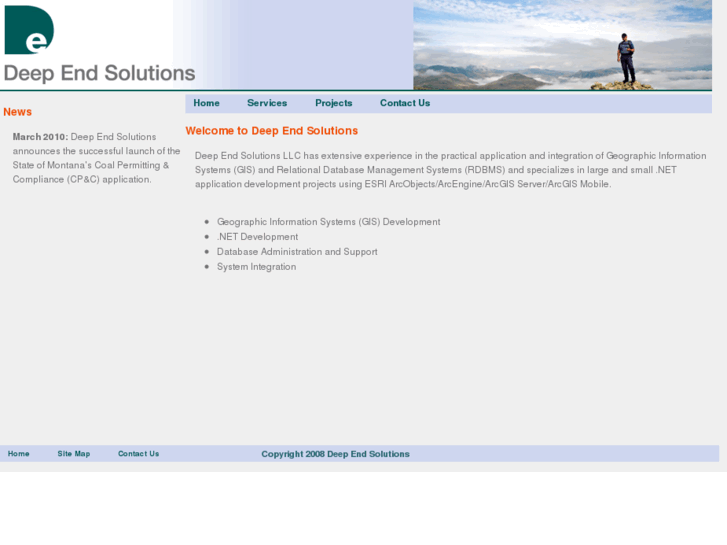Follow the footer Home link
This screenshot has height=545, width=727.
(19, 454)
